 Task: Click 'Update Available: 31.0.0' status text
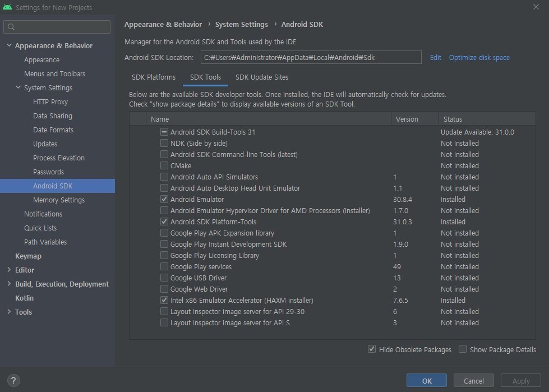[477, 132]
